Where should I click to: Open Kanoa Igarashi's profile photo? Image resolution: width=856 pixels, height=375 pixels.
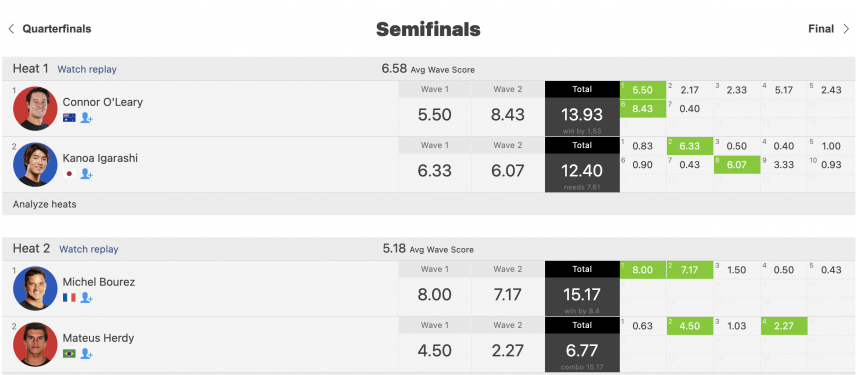35,164
